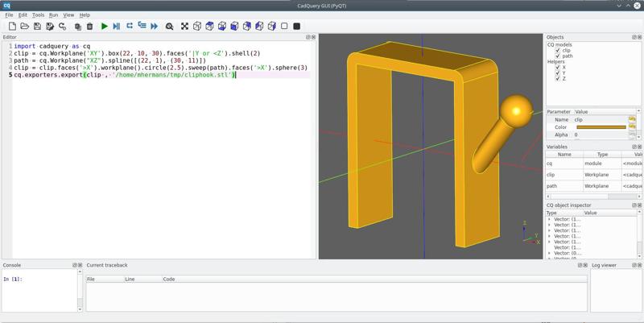Click the Line column header in traceback
The image size is (644, 323).
pyautogui.click(x=130, y=279)
